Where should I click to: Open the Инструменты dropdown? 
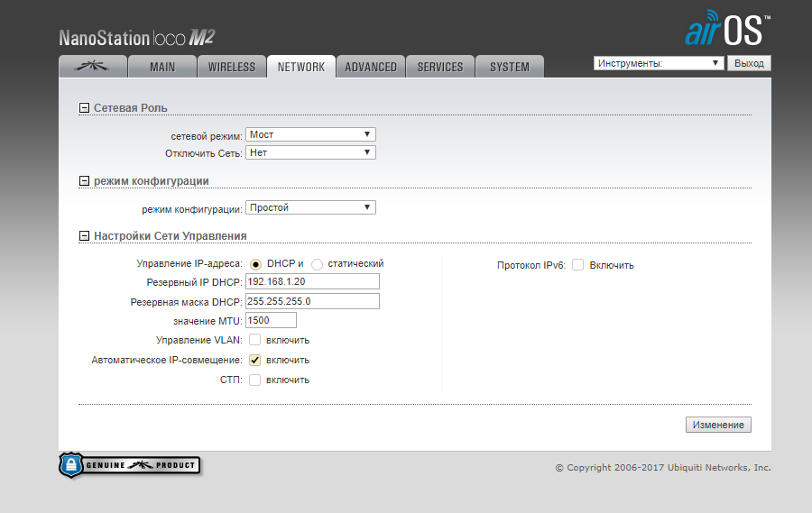tap(659, 63)
